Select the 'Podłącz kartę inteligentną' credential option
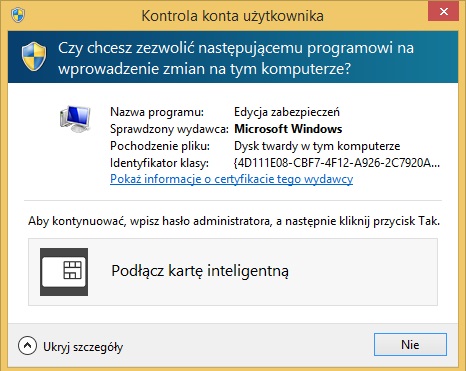 click(233, 272)
